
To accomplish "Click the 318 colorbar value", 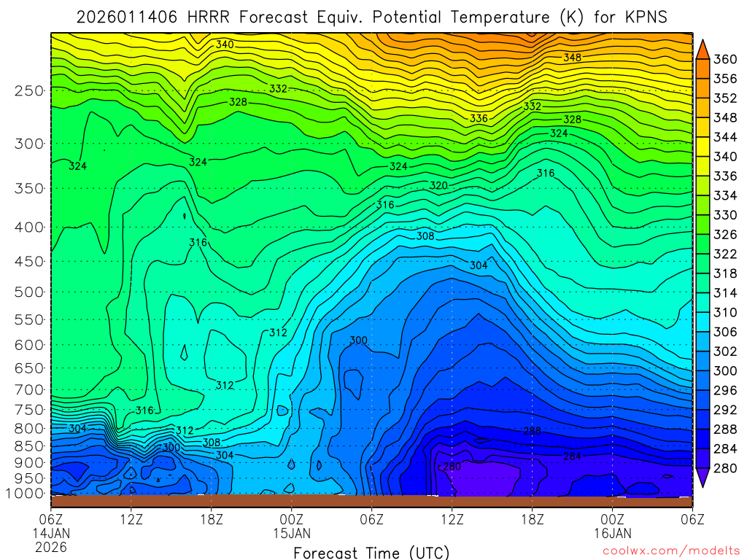I will click(x=725, y=274).
